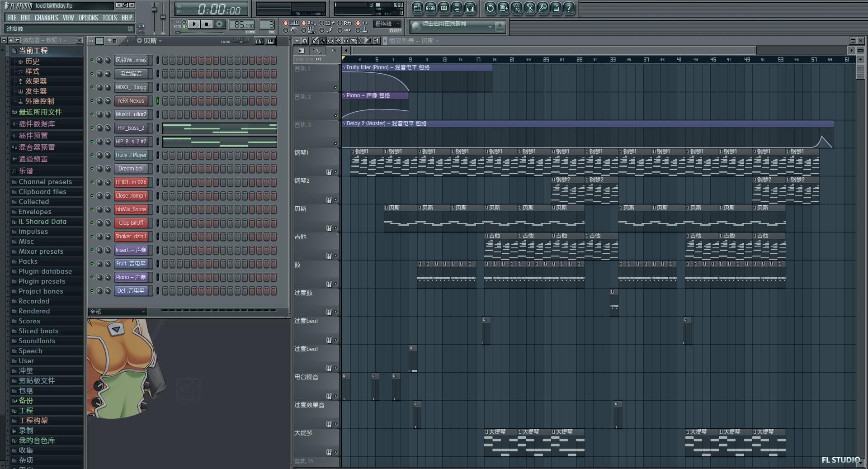Open the mixer view

(x=470, y=8)
